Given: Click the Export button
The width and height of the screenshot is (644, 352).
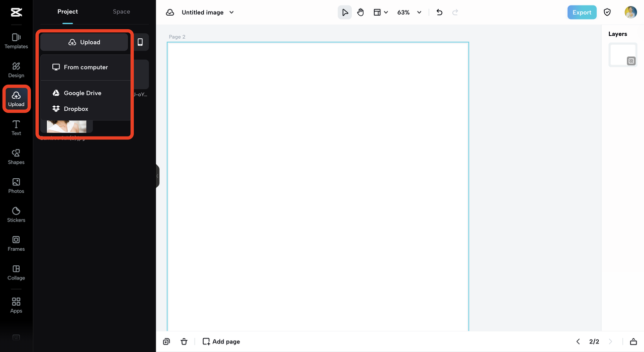Looking at the screenshot, I should (582, 13).
